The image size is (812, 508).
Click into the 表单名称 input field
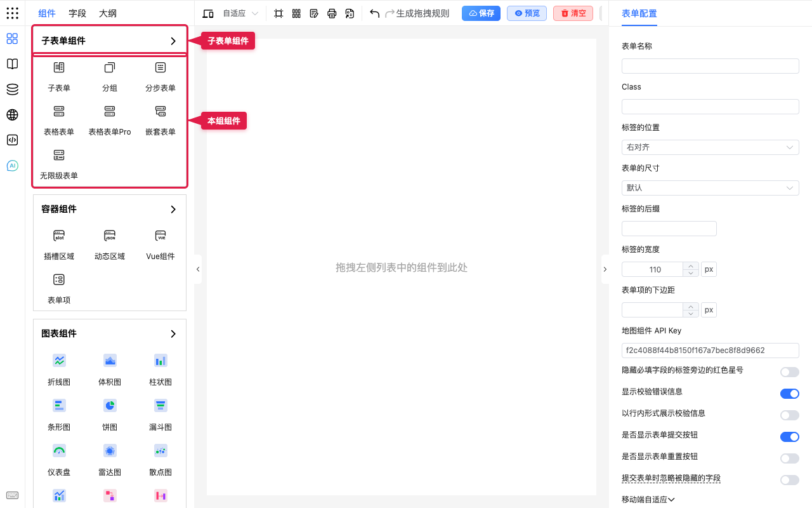pyautogui.click(x=710, y=66)
